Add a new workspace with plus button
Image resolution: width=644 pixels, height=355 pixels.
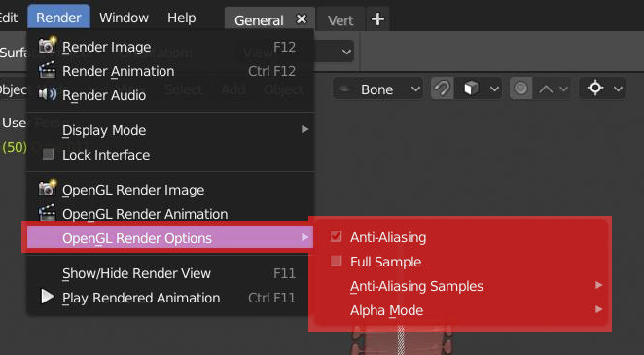(x=377, y=19)
